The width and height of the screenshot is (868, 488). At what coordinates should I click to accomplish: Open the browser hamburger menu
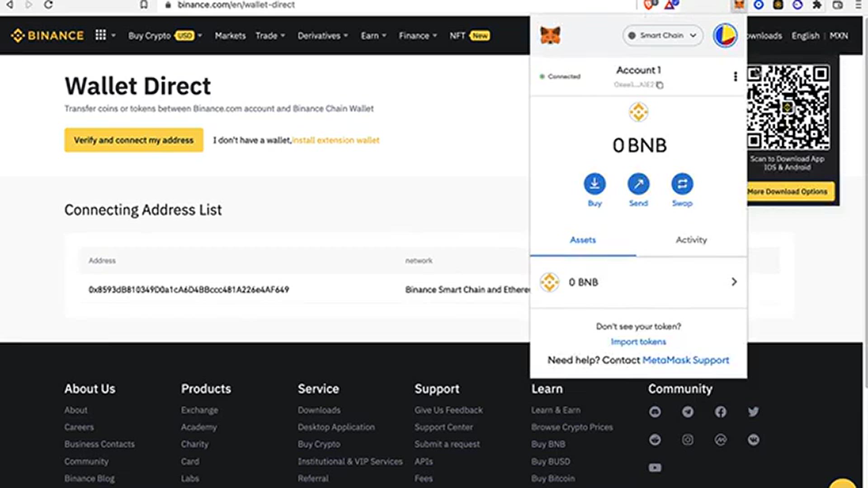point(859,5)
